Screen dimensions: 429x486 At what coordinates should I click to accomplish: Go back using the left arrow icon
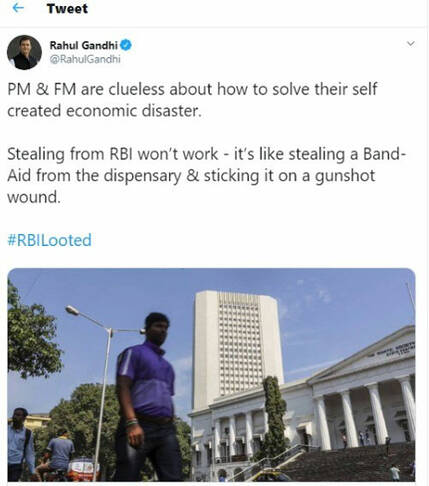[x=18, y=8]
